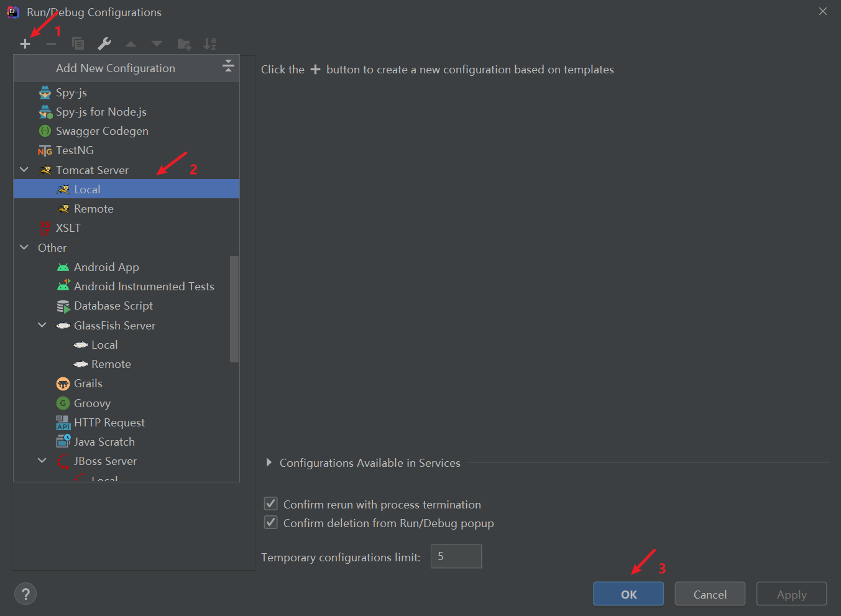Viewport: 841px width, 616px height.
Task: Click the configuration list scrollbar
Action: [x=234, y=309]
